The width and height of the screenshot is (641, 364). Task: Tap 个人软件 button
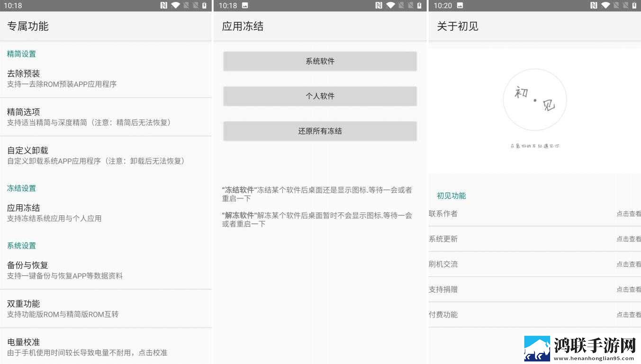(x=320, y=96)
